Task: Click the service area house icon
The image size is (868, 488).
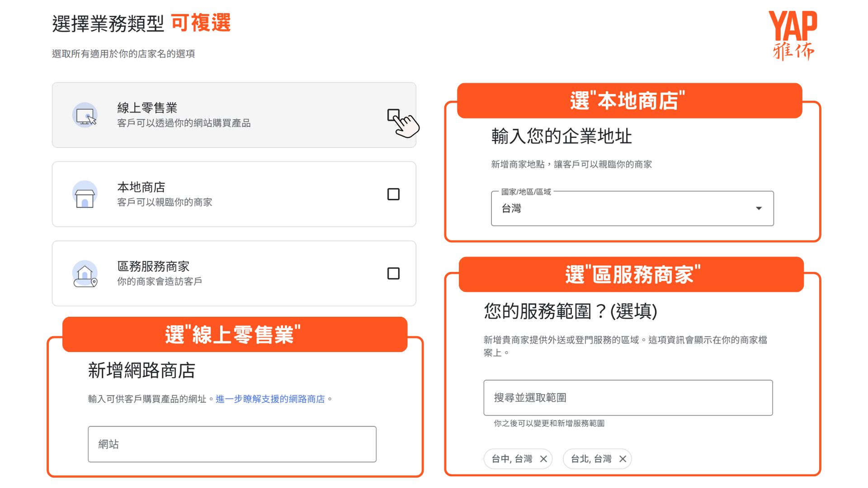Action: (85, 274)
